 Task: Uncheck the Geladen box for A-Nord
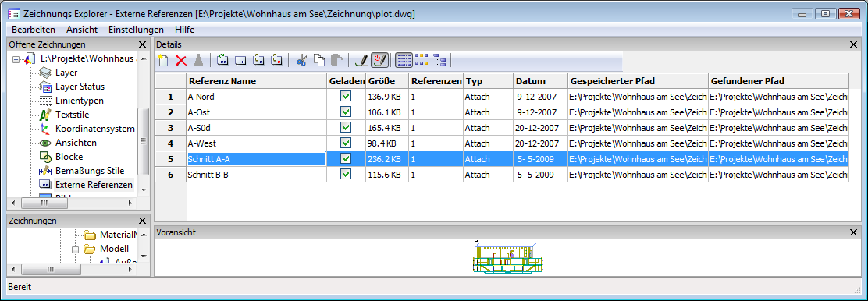(x=346, y=96)
